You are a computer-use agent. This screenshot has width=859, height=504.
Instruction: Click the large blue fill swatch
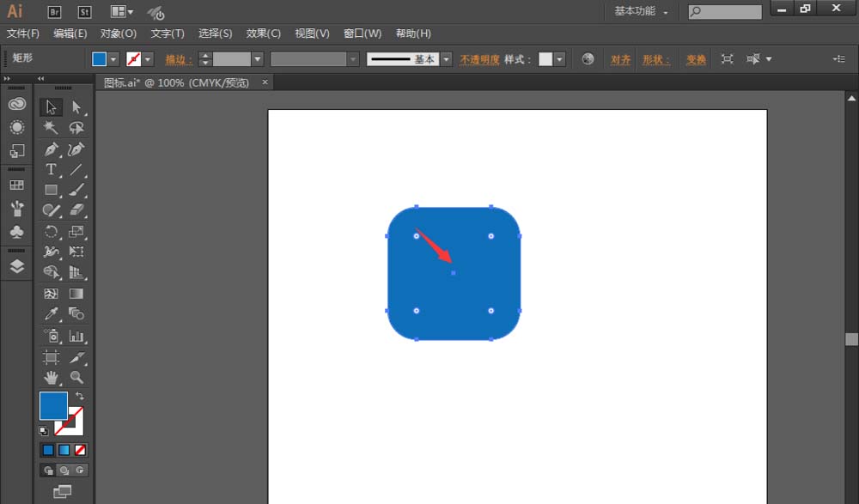[53, 405]
